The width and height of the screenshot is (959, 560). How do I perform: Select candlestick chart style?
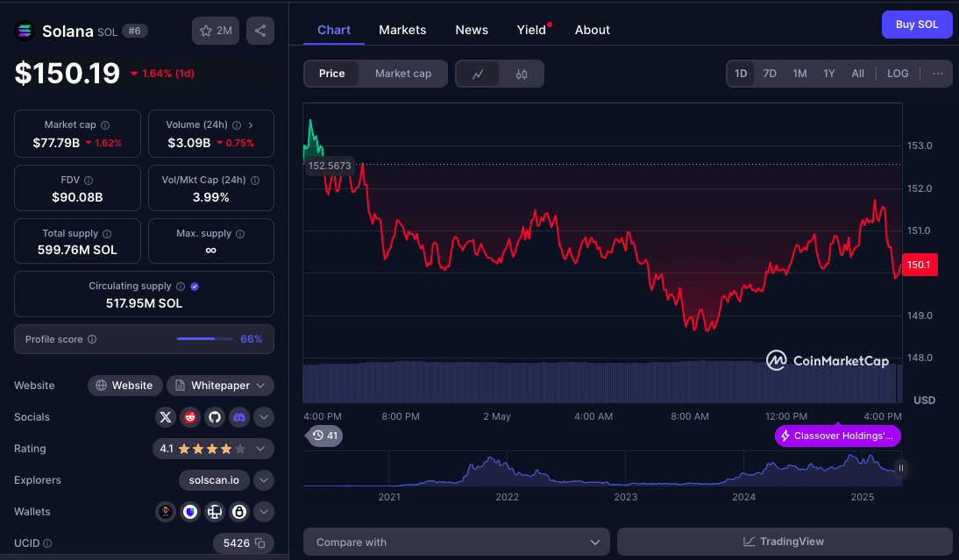521,74
